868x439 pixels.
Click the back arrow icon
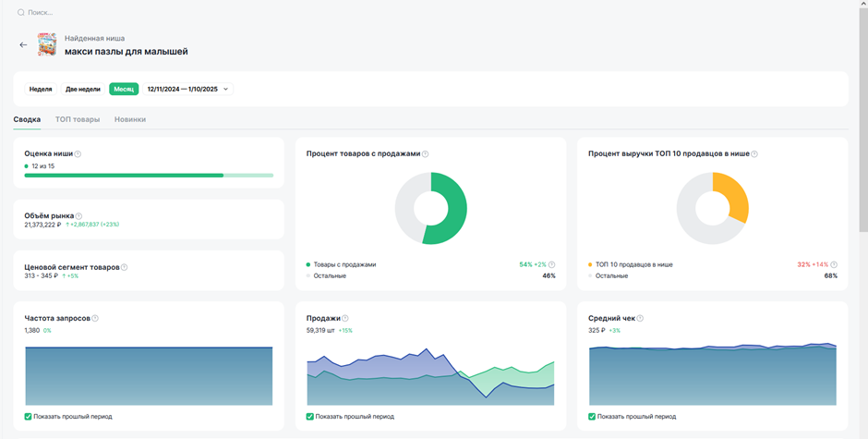pyautogui.click(x=23, y=45)
